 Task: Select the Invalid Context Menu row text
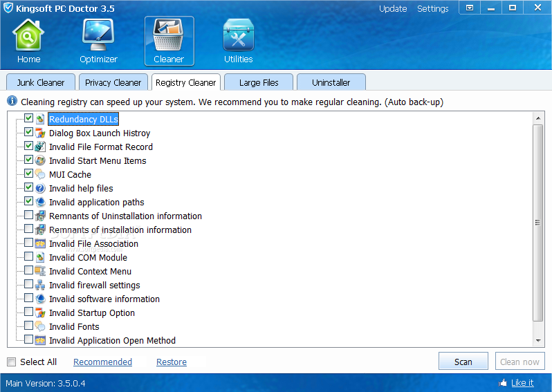pyautogui.click(x=90, y=271)
